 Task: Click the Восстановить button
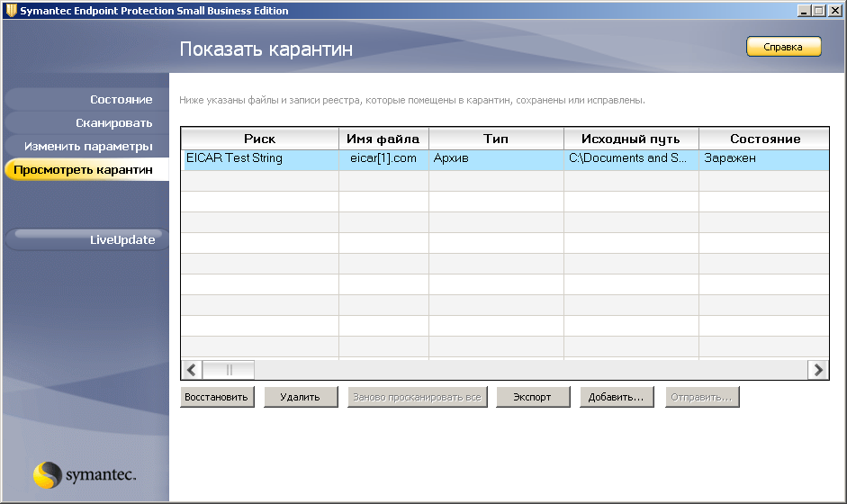click(x=217, y=397)
